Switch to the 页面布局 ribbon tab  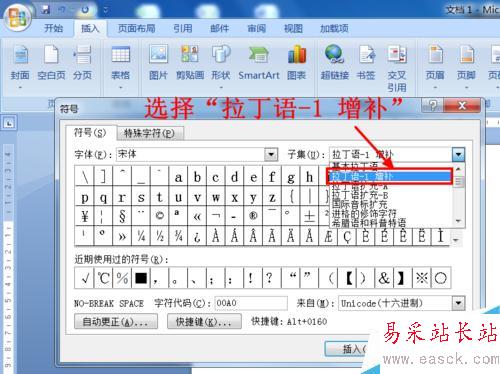click(137, 28)
